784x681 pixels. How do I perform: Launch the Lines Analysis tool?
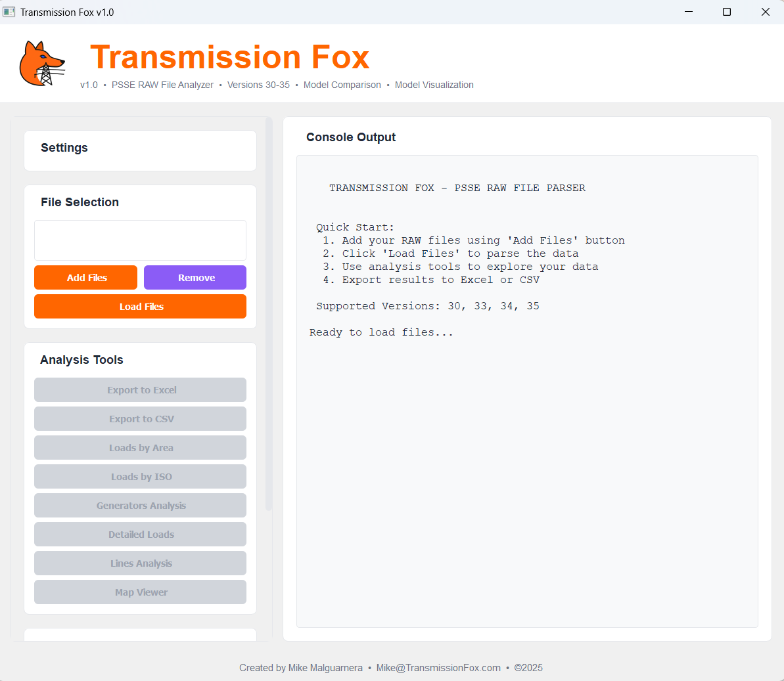click(140, 563)
